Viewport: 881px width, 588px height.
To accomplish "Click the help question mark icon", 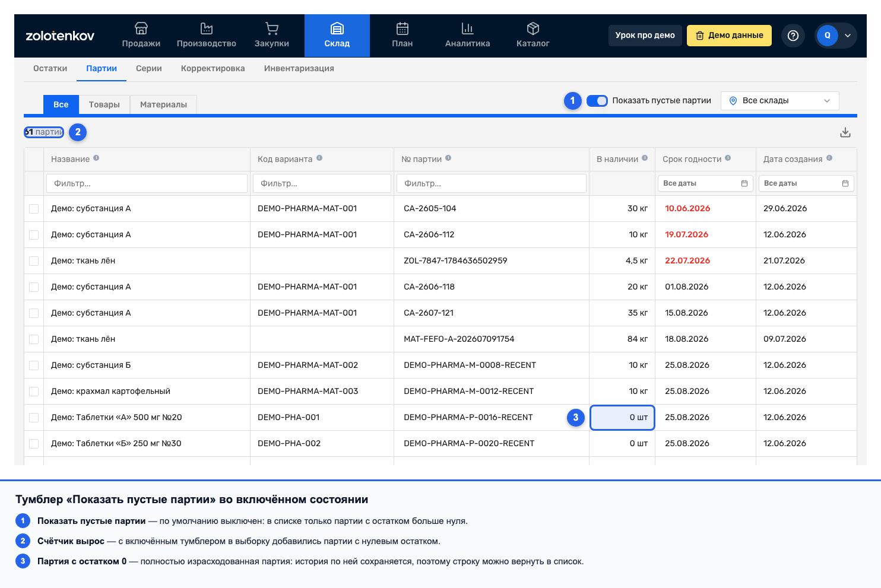I will pos(793,36).
